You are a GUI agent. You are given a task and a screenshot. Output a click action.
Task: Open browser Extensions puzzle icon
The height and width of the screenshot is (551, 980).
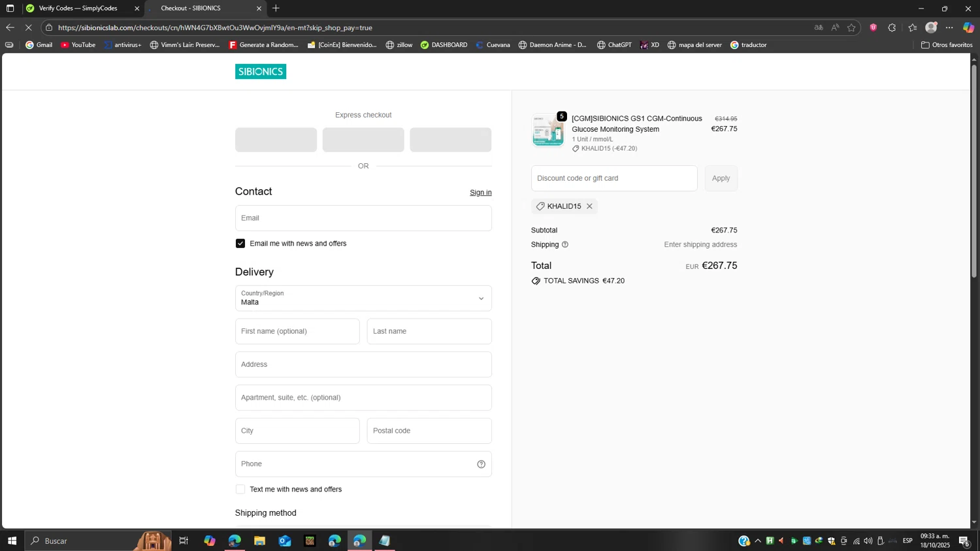(x=892, y=27)
